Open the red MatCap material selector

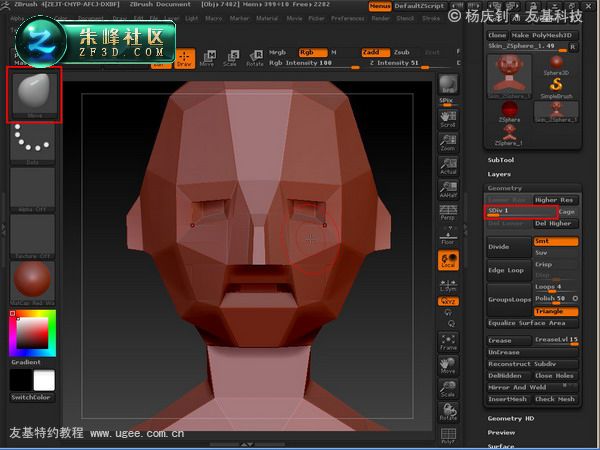[x=32, y=283]
